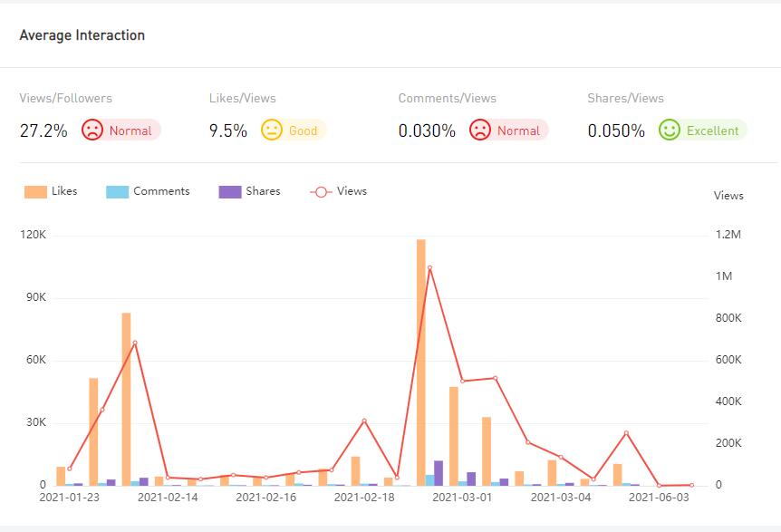Click the Average Interaction heading

click(82, 35)
